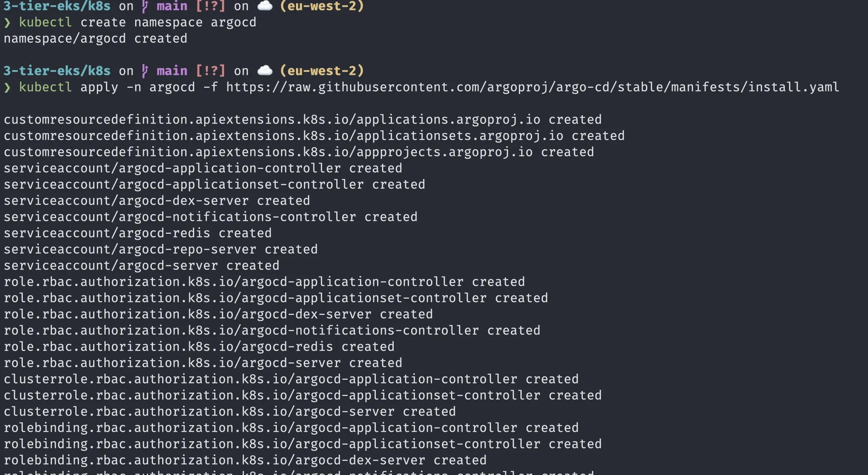Click the "namespace/argocd created" output line
The image size is (868, 475).
click(x=96, y=39)
